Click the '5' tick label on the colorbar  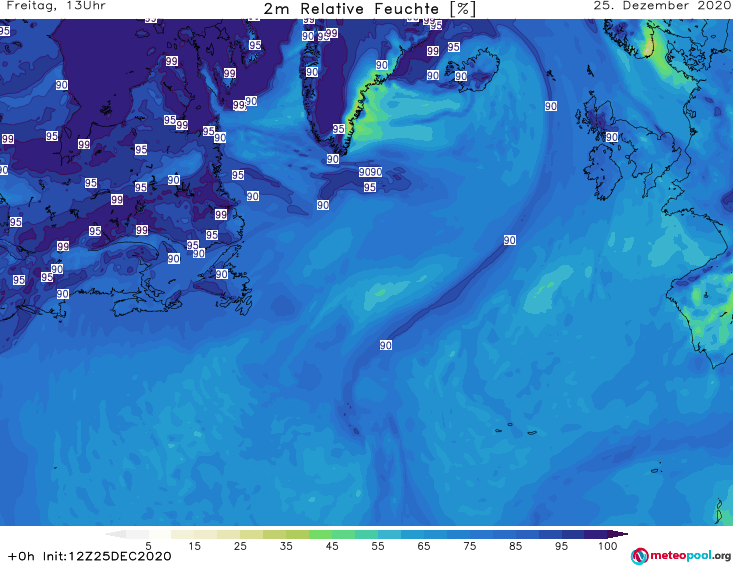pyautogui.click(x=148, y=546)
